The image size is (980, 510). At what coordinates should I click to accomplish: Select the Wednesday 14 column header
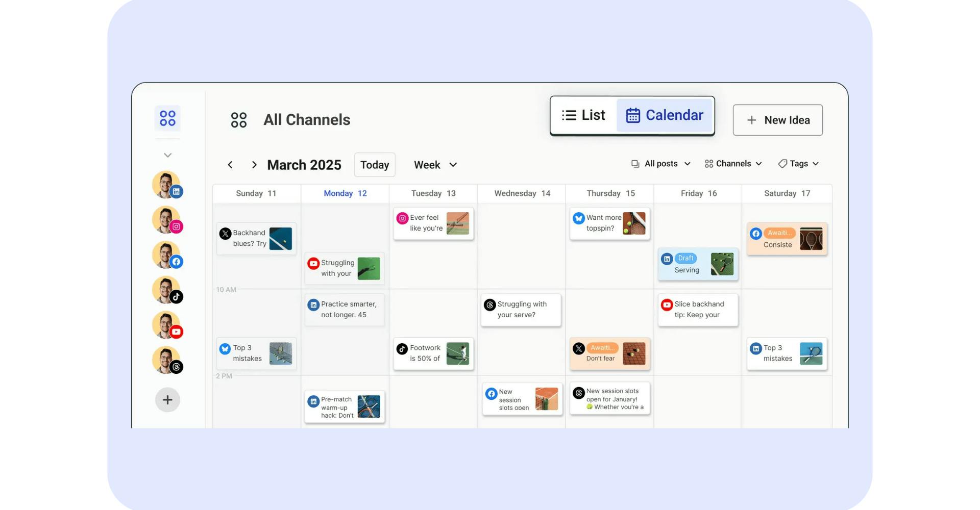tap(522, 193)
